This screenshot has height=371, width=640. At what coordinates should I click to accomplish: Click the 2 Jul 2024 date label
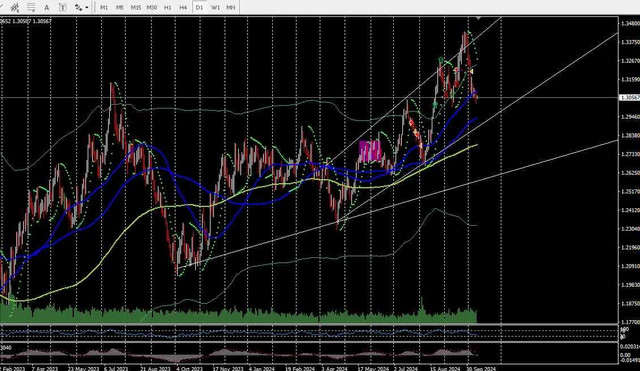[407, 369]
